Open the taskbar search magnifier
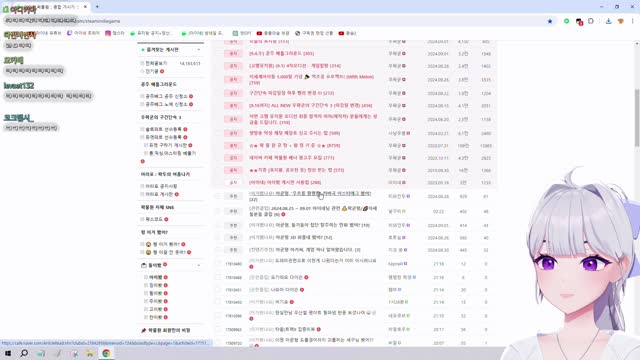This screenshot has width=640, height=360. (x=24, y=353)
